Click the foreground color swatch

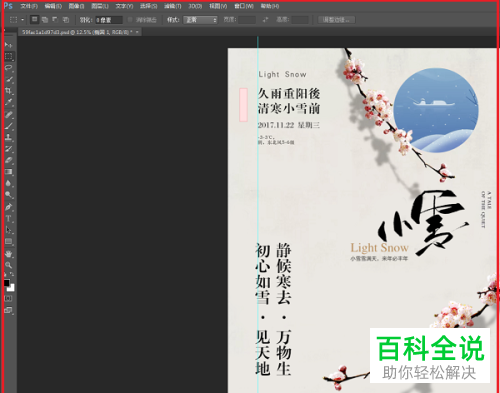coord(6,283)
